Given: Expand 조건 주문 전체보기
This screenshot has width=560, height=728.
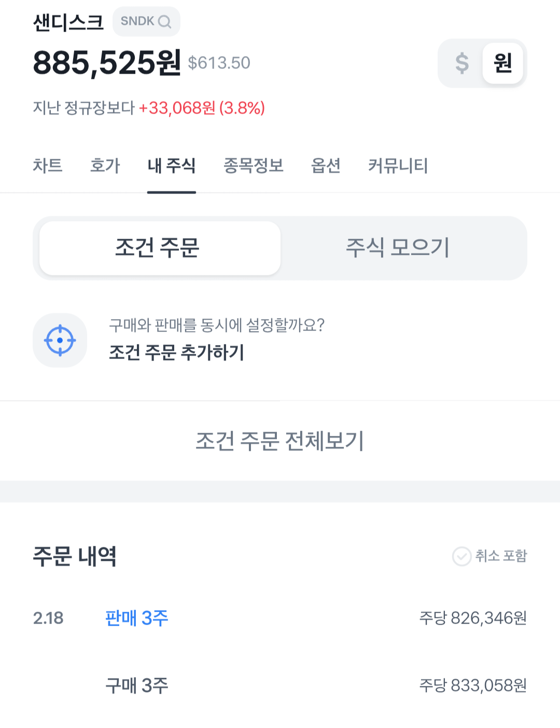Looking at the screenshot, I should pos(280,441).
